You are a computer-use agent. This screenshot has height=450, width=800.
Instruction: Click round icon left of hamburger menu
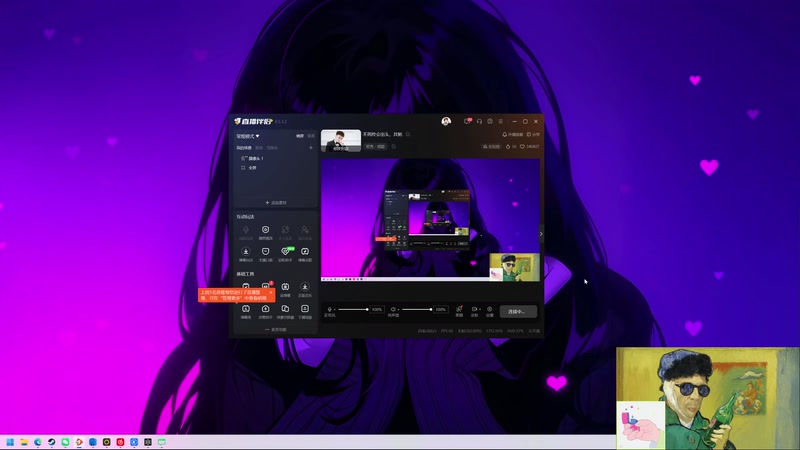coord(490,121)
